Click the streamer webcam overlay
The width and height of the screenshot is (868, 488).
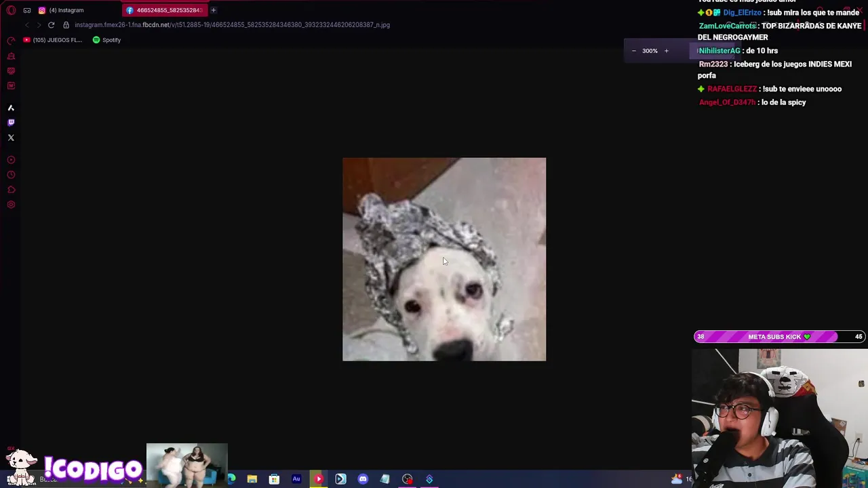pos(780,418)
